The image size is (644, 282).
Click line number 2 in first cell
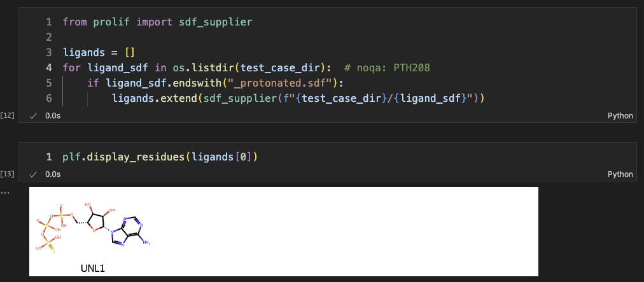pos(49,38)
